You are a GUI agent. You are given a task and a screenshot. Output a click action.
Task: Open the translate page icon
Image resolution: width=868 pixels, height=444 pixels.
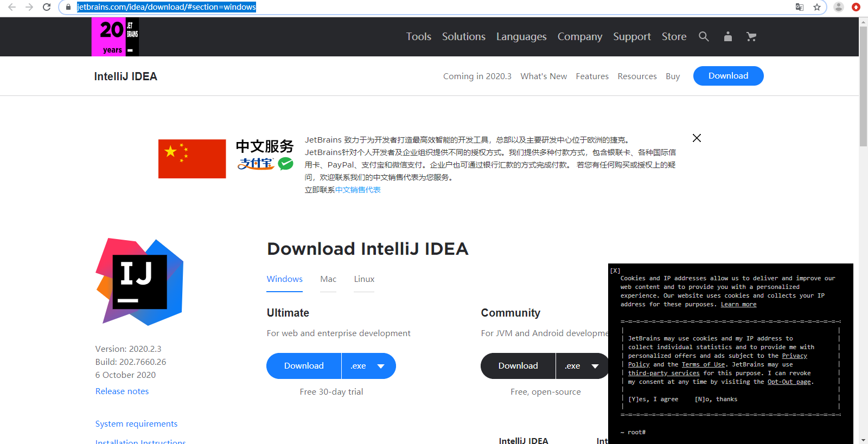(x=800, y=7)
